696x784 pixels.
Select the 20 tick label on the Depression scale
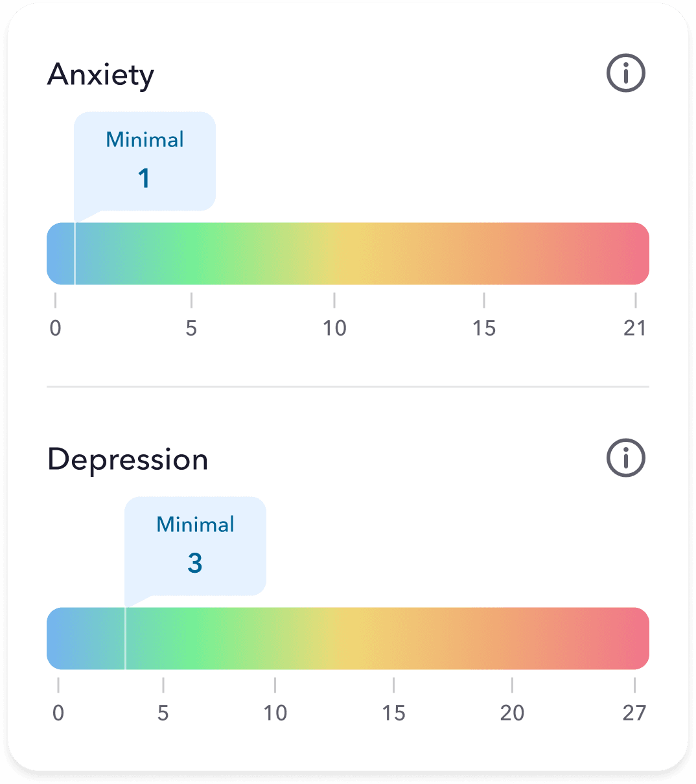pos(512,713)
